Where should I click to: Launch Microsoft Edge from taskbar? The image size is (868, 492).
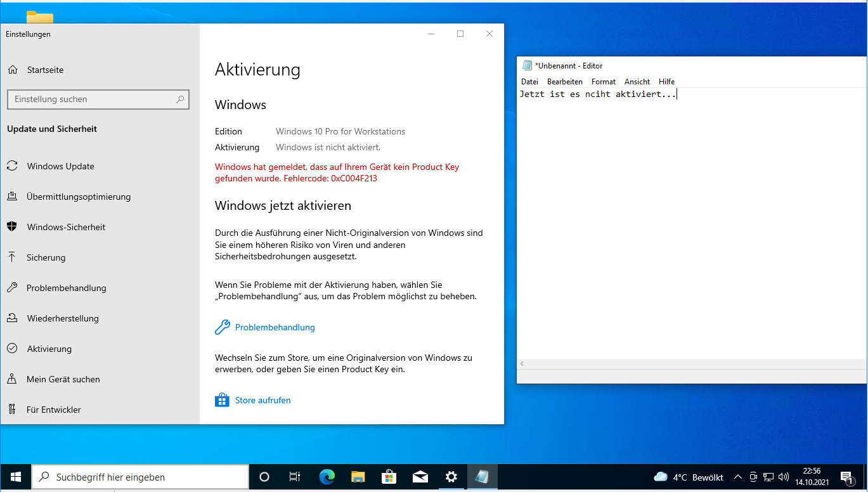pos(327,477)
